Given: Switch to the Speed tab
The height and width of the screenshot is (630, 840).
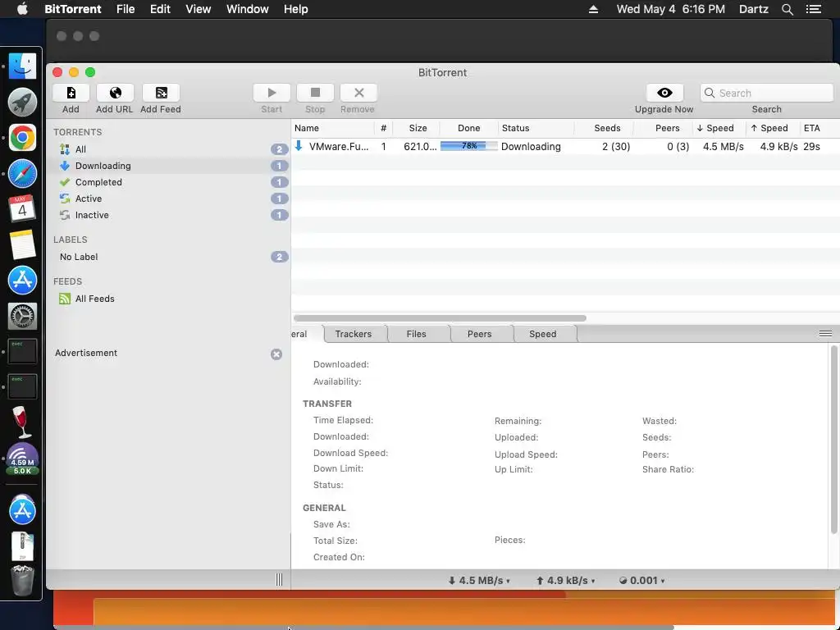Looking at the screenshot, I should coord(543,334).
